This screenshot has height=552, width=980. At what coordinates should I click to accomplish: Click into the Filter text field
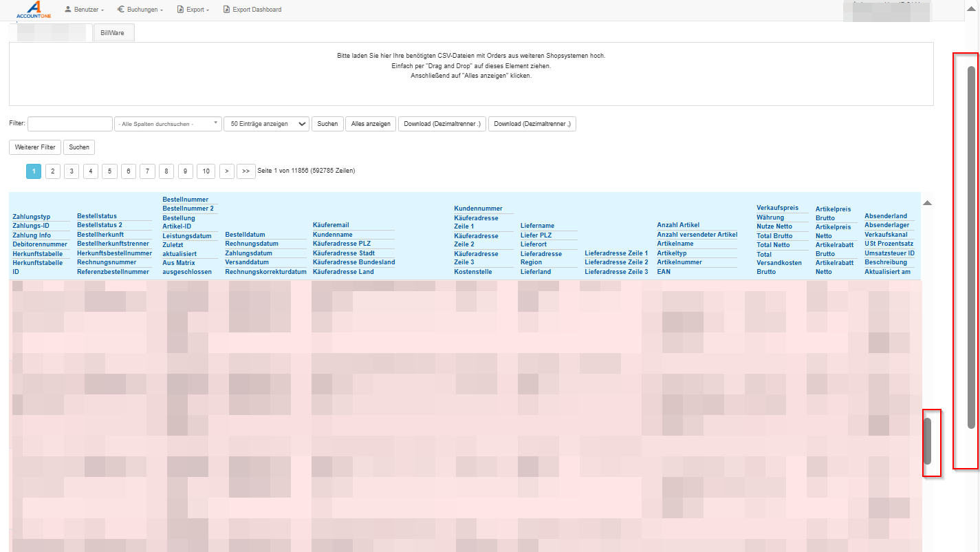point(69,124)
